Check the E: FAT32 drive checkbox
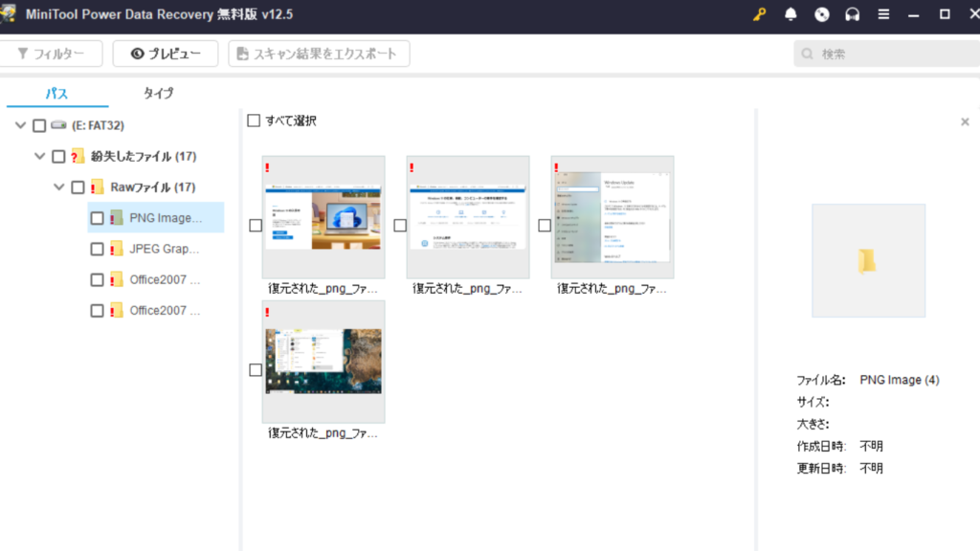980x551 pixels. pos(39,125)
